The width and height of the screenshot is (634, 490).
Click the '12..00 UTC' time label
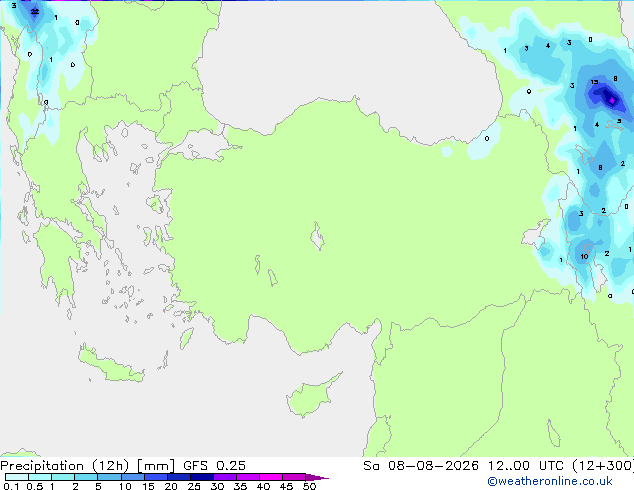[526, 466]
